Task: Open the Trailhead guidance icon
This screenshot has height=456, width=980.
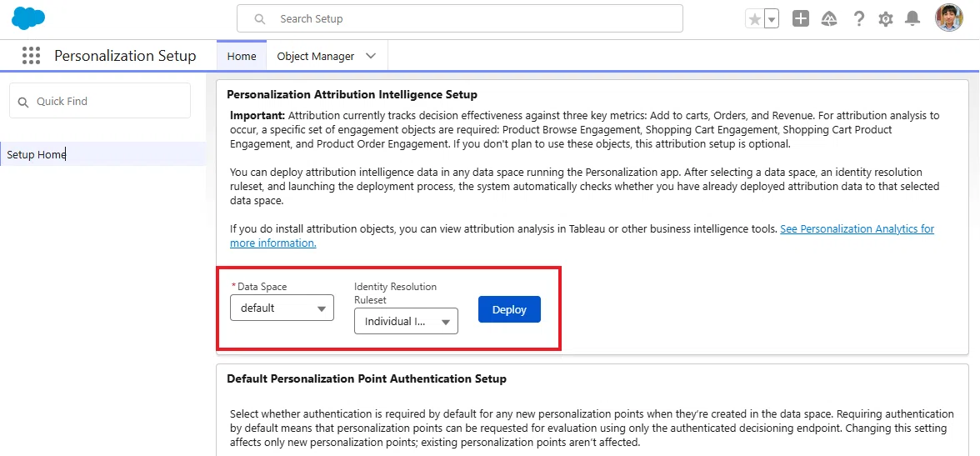Action: pyautogui.click(x=829, y=19)
